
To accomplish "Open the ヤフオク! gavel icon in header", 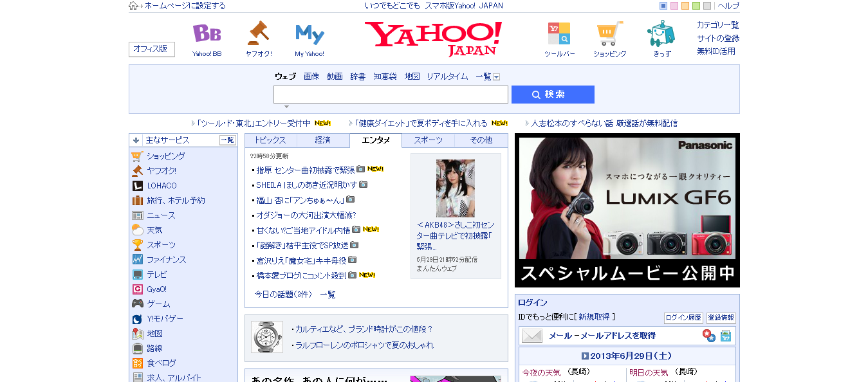I will 258,32.
